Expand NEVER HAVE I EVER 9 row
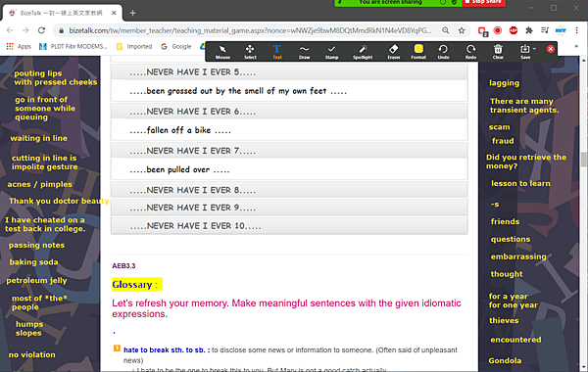Viewport: 588px width, 372px height. [x=289, y=208]
